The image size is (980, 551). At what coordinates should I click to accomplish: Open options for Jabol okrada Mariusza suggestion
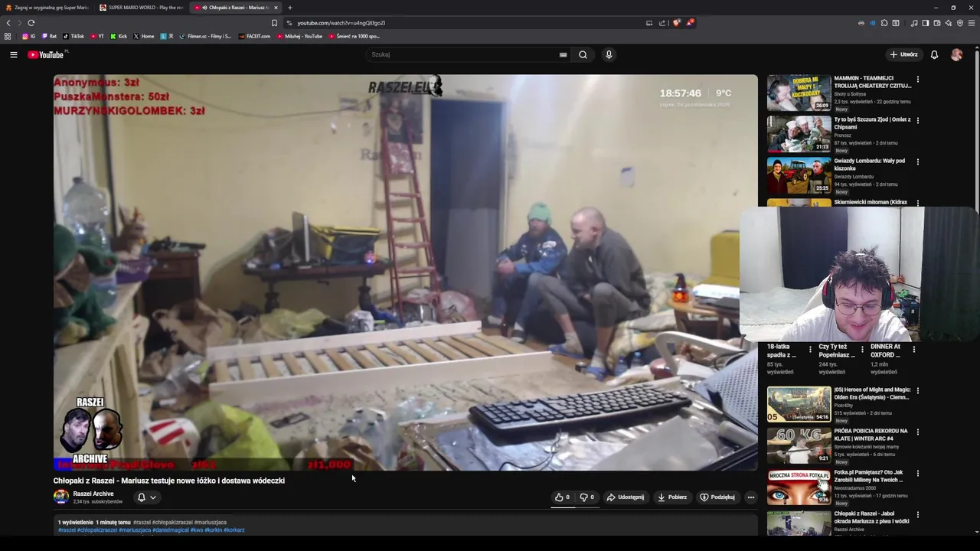click(x=917, y=514)
